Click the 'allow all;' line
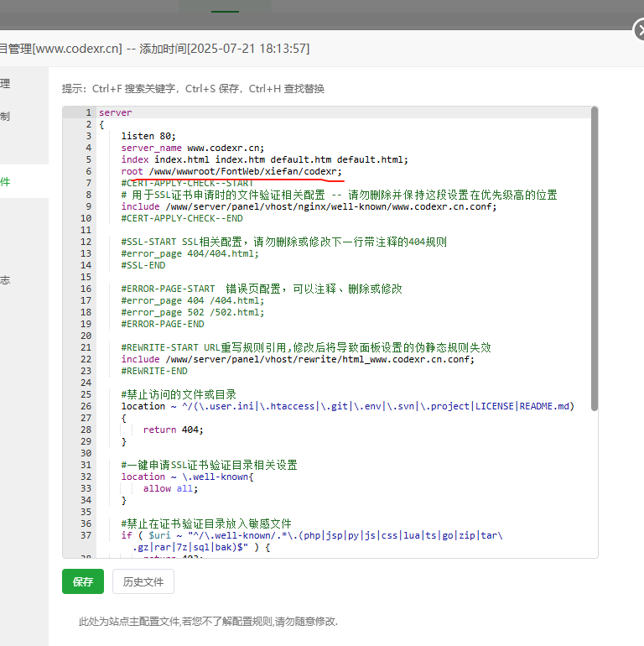This screenshot has height=646, width=644. coord(170,488)
